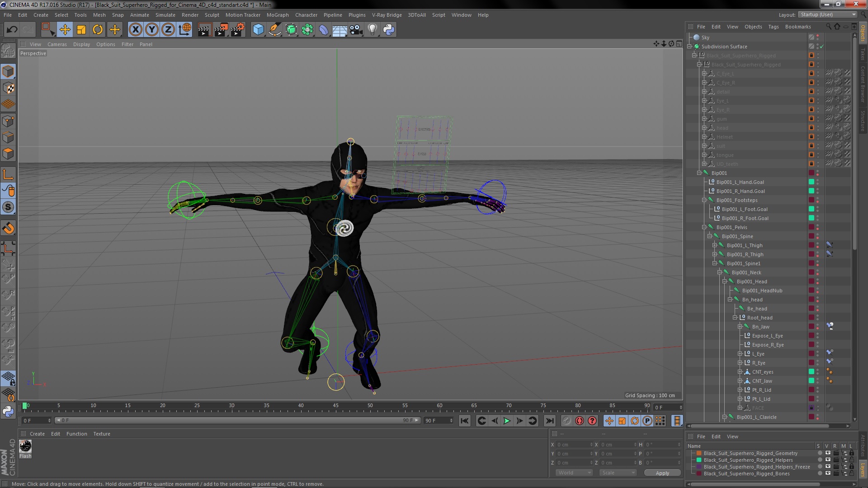Screen dimensions: 868x488
Task: Click the Light bulb icon
Action: coord(373,30)
